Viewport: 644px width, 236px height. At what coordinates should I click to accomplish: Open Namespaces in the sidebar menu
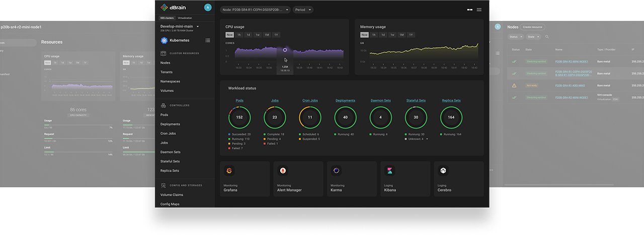pos(170,82)
